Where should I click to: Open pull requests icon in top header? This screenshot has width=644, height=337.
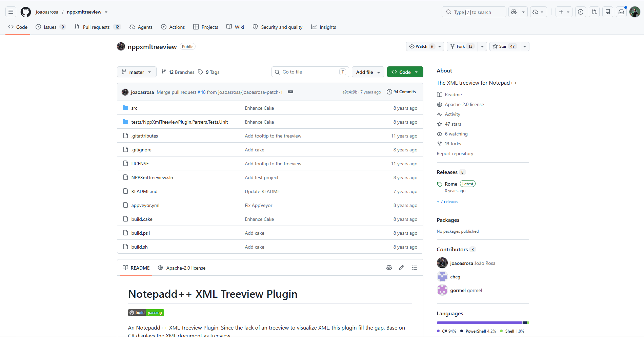point(594,12)
